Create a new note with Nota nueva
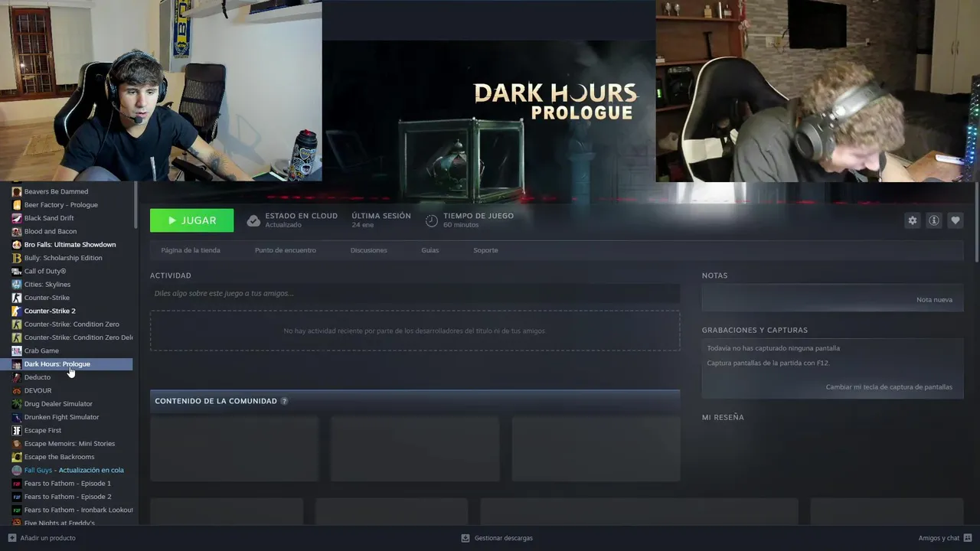Image resolution: width=980 pixels, height=551 pixels. (934, 300)
